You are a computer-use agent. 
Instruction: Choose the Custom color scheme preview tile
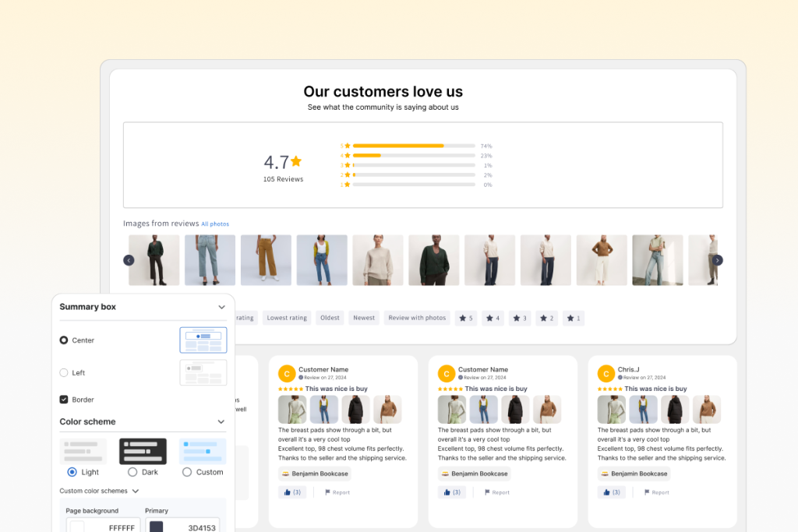click(203, 451)
